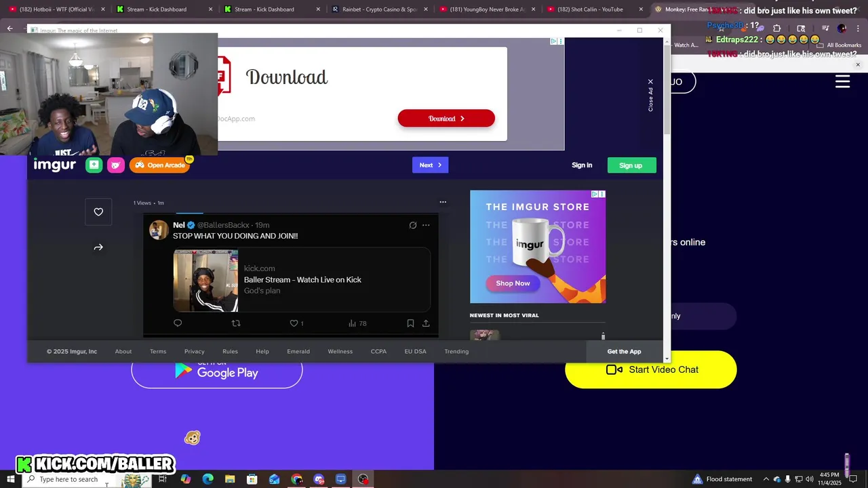Click Get the App in the footer

pyautogui.click(x=624, y=351)
